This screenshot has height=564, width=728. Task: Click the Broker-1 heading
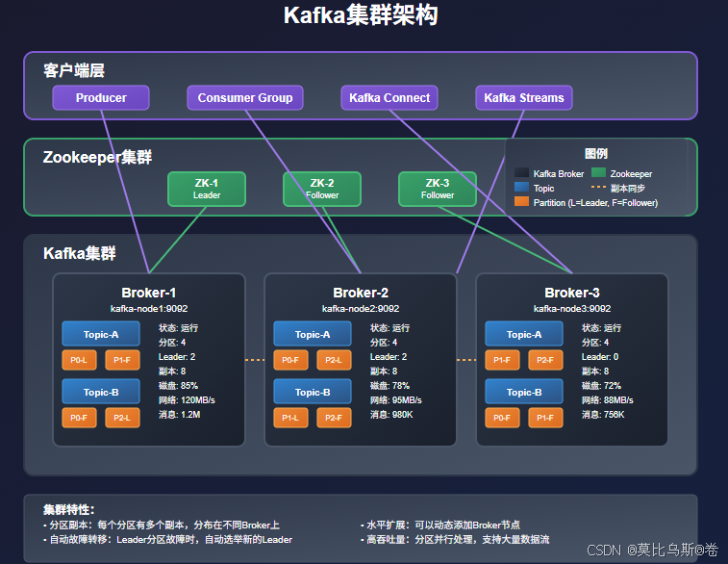pos(148,293)
